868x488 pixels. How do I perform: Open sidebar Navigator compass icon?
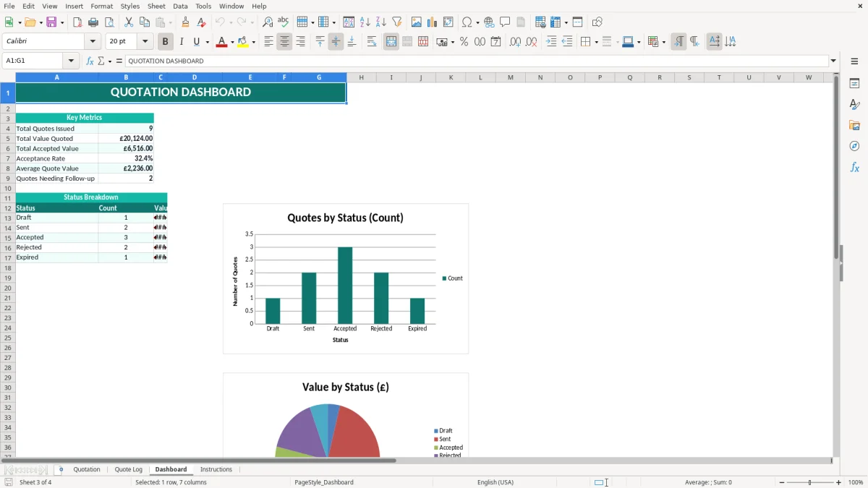point(854,146)
